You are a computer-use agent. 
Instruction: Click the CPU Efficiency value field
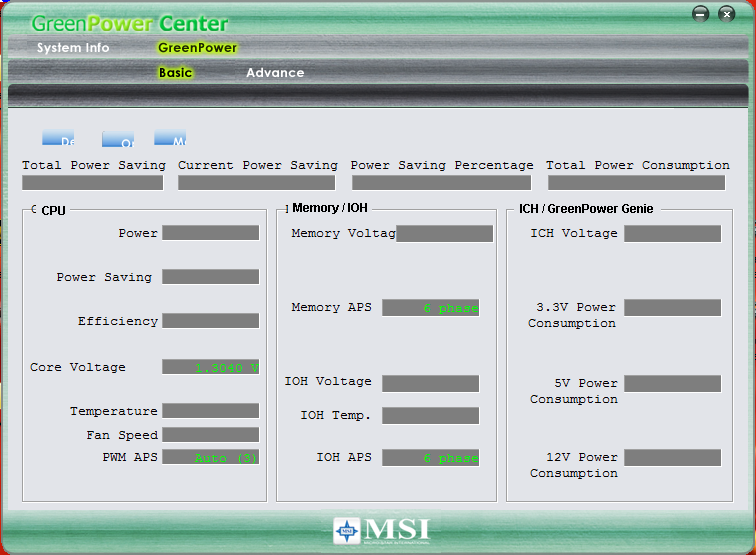[x=211, y=321]
